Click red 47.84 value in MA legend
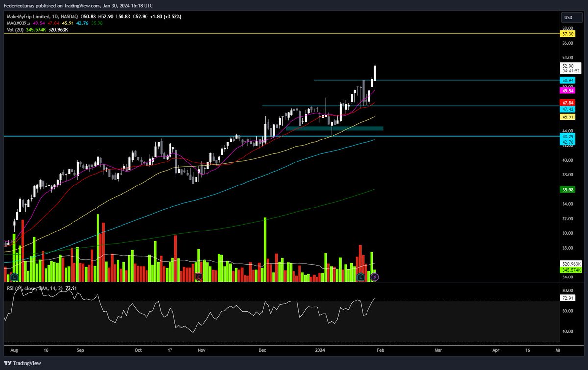 (53, 23)
